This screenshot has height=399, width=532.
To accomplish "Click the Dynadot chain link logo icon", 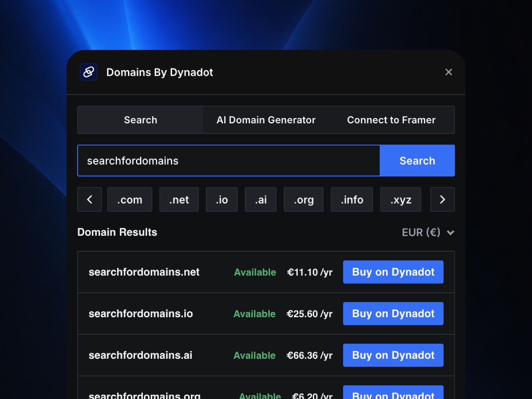I will (88, 72).
